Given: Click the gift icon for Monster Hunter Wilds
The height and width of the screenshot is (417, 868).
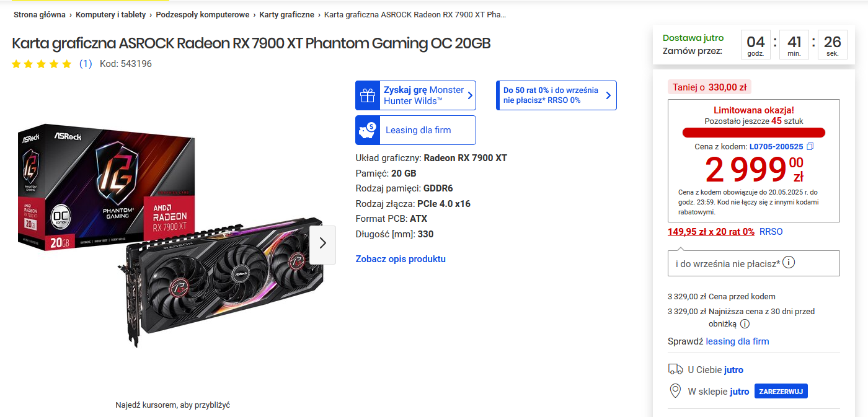Looking at the screenshot, I should 368,95.
